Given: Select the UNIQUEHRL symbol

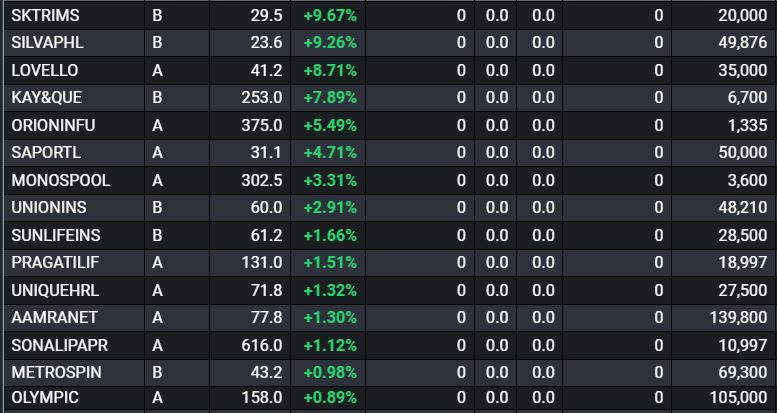Looking at the screenshot, I should [53, 289].
